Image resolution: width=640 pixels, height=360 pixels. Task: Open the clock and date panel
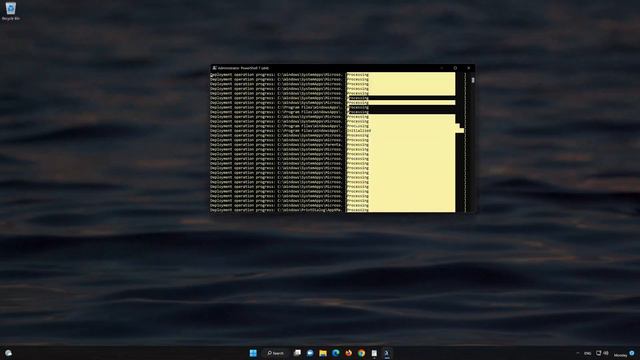click(620, 354)
